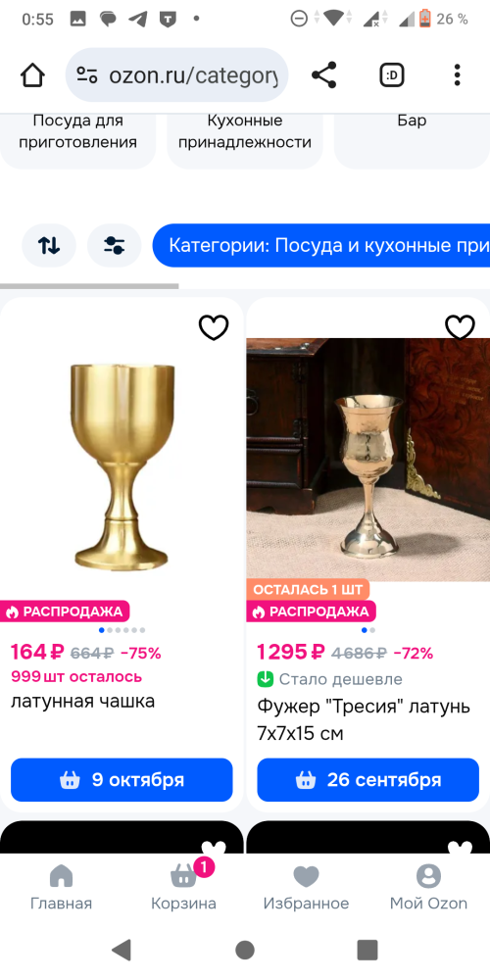Open Избранное in bottom navigation
The height and width of the screenshot is (980, 490).
[x=306, y=886]
